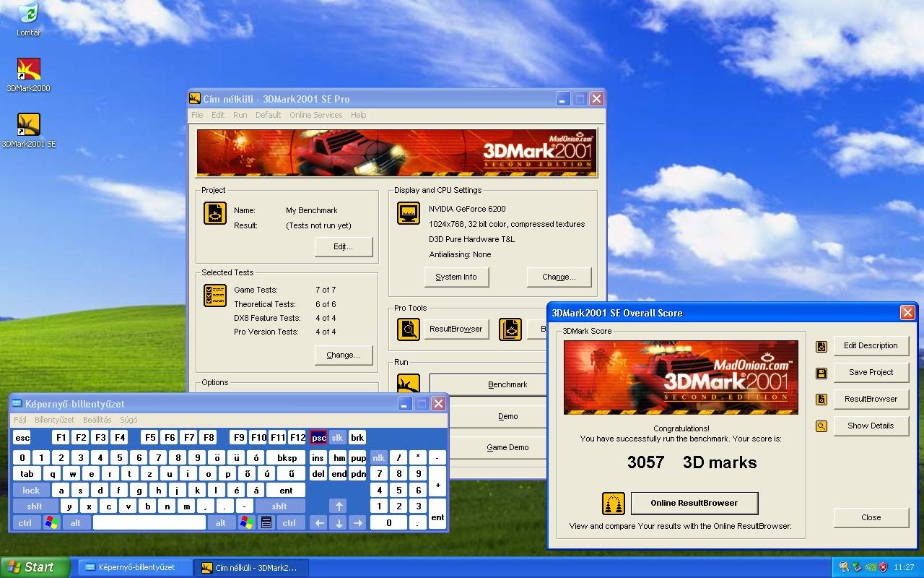Click the space bar on the on-screen keyboard
The height and width of the screenshot is (578, 924).
tap(149, 522)
